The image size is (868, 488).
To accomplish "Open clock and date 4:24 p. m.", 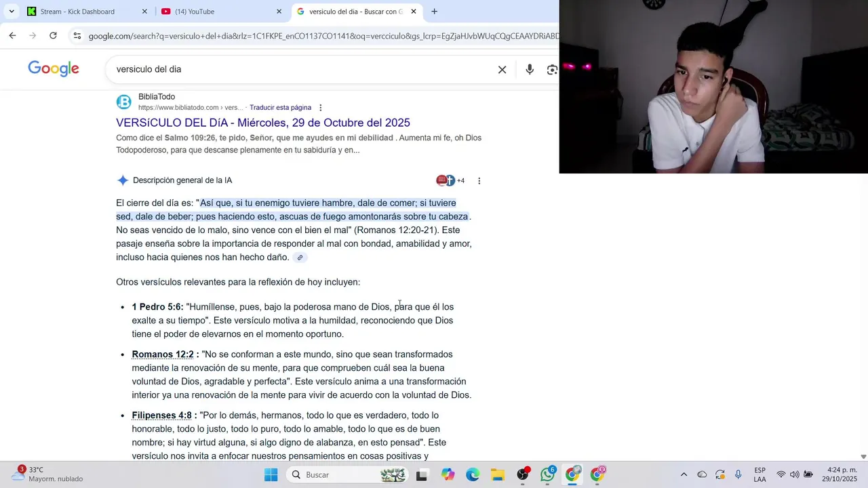I will (840, 474).
